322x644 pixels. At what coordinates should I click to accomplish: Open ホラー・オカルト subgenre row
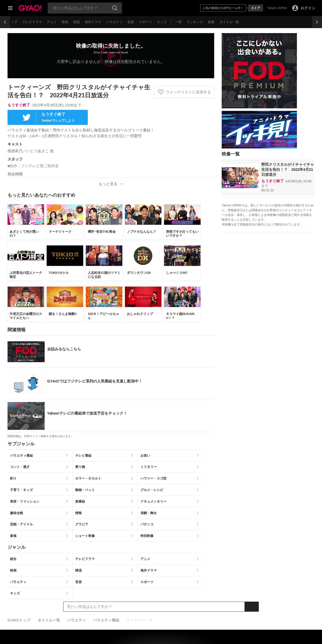click(105, 478)
